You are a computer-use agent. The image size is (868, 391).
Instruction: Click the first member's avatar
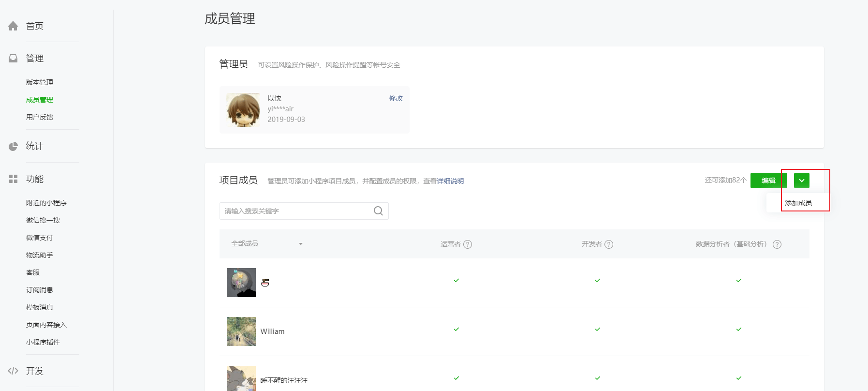[x=241, y=283]
